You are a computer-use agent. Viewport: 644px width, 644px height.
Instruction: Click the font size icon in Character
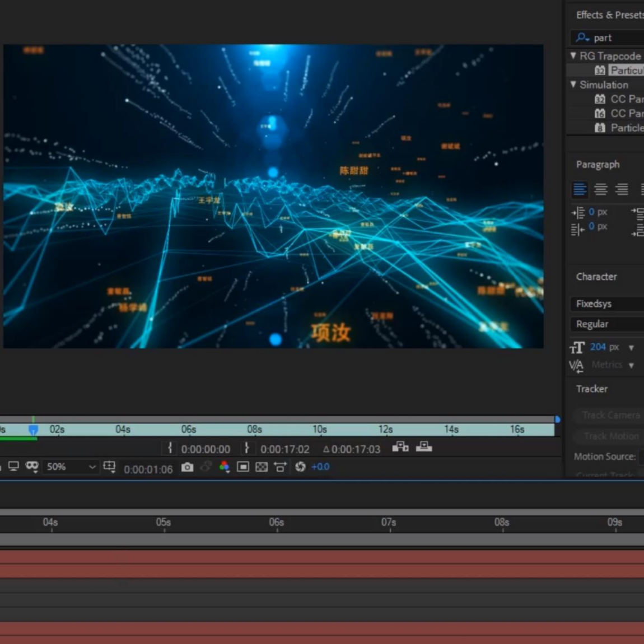coord(577,347)
